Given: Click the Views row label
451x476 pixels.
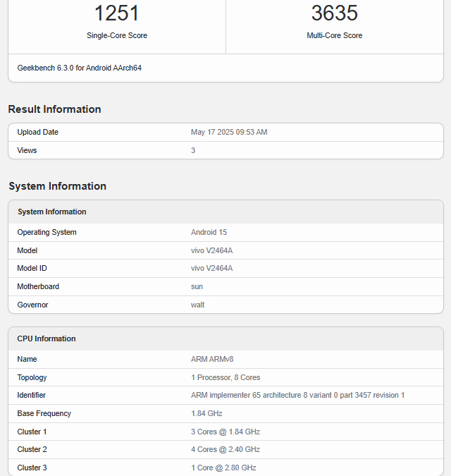Looking at the screenshot, I should pos(27,150).
